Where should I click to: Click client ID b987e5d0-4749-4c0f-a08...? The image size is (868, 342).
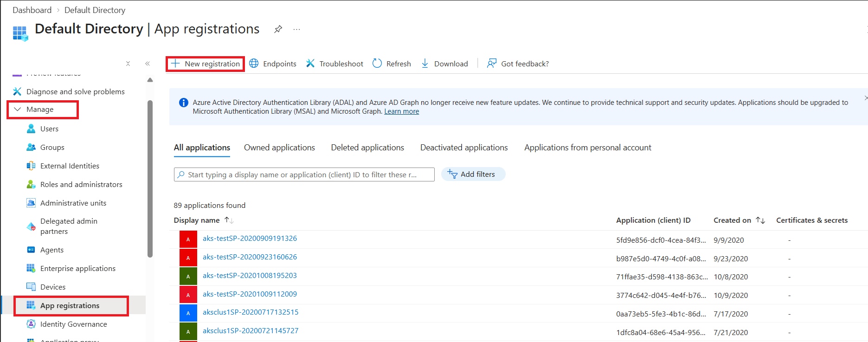661,258
